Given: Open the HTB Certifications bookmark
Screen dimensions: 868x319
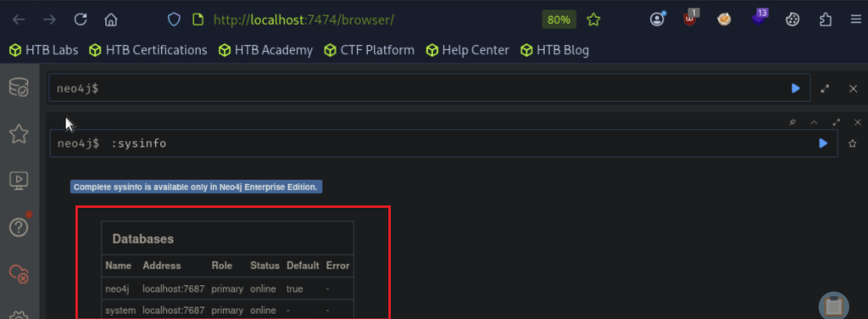Looking at the screenshot, I should pos(148,50).
